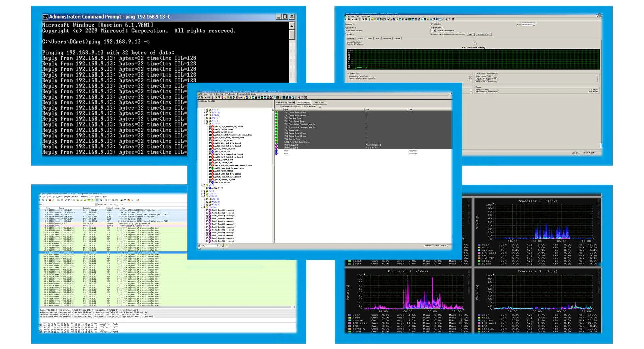
Task: Select highlighted packet 20 row in Wireshark
Action: click(114, 252)
